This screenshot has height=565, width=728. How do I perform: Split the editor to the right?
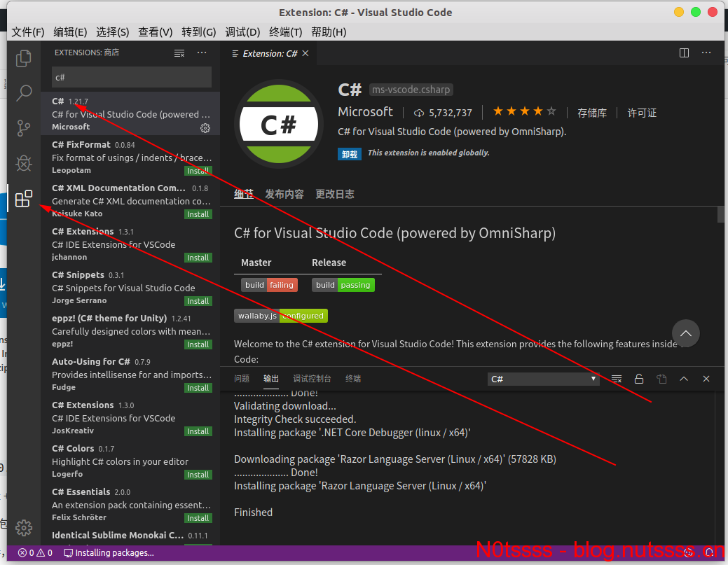click(x=684, y=53)
